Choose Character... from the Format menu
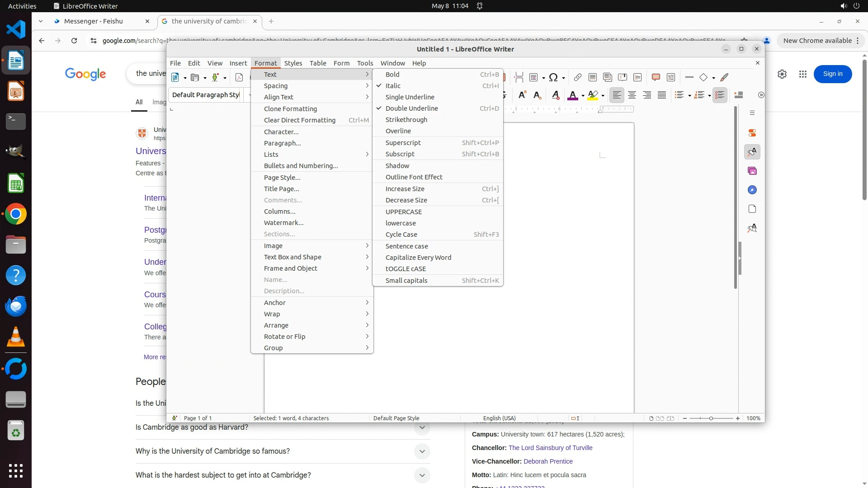Image resolution: width=868 pixels, height=488 pixels. pyautogui.click(x=281, y=132)
